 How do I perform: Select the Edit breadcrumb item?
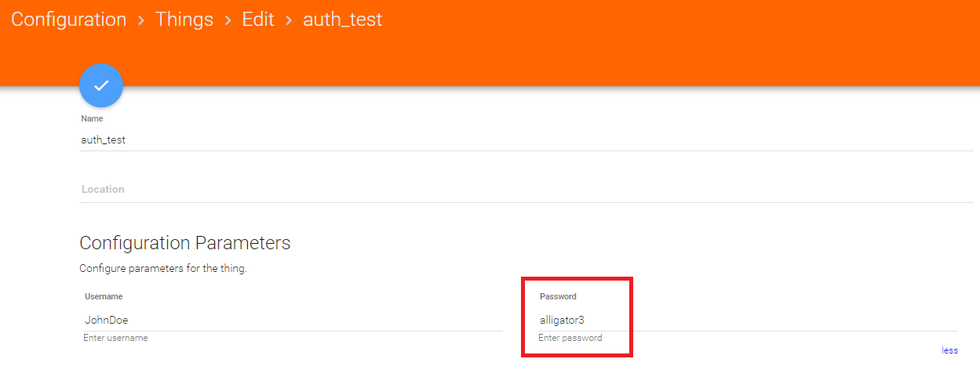(258, 20)
